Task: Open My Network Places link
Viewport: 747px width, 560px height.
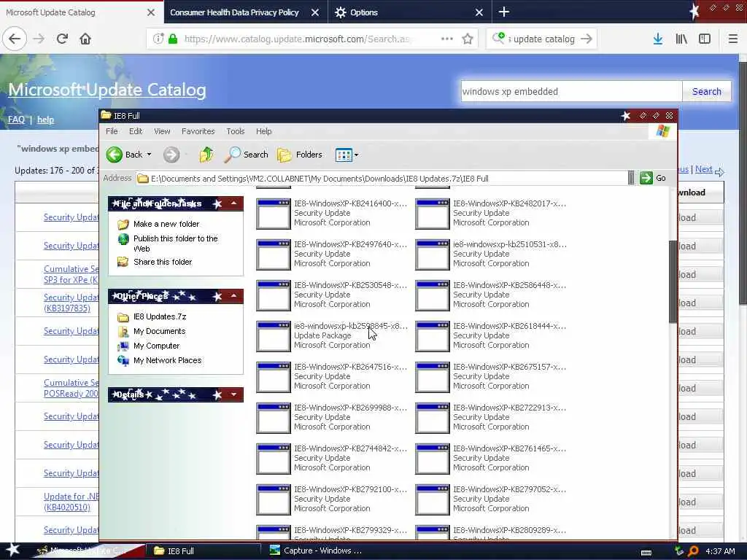Action: tap(167, 360)
